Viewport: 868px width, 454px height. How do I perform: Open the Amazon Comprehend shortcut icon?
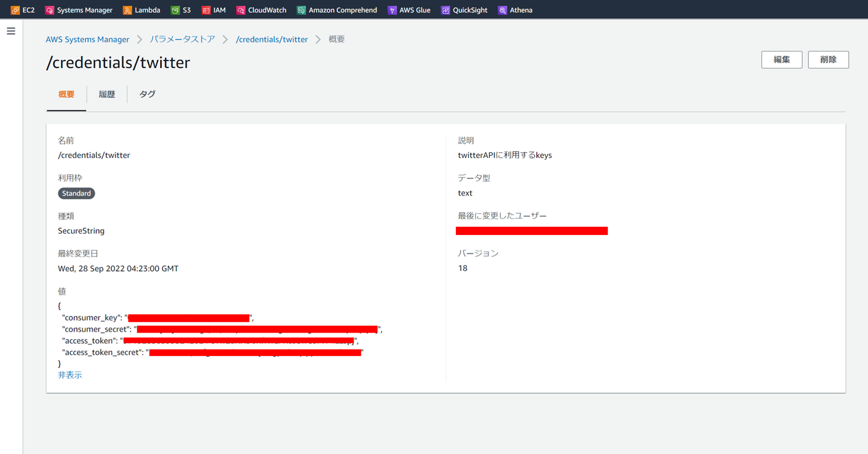tap(301, 10)
